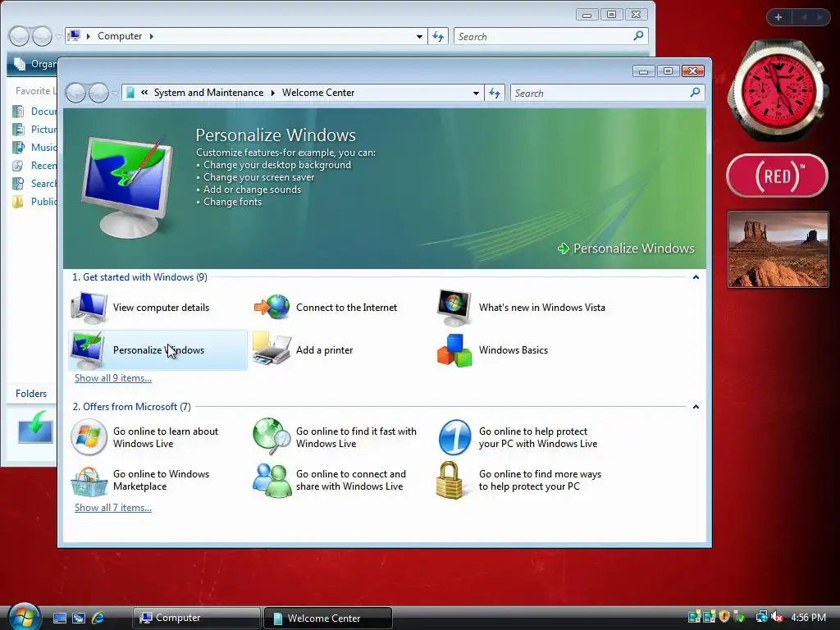Click Go online to Windows Marketplace text
This screenshot has height=630, width=840.
tap(161, 480)
